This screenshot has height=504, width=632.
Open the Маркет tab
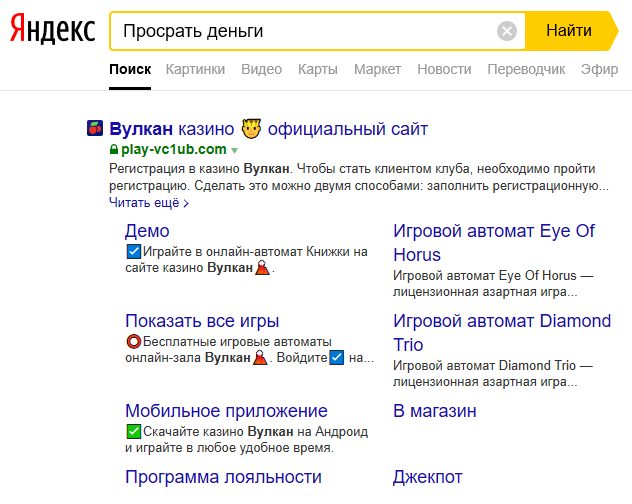coord(377,69)
